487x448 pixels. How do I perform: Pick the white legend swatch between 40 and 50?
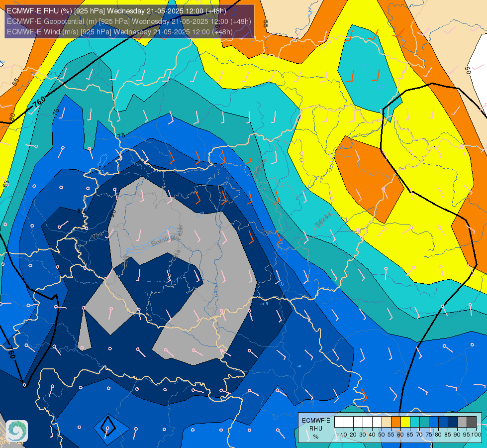coord(377,422)
